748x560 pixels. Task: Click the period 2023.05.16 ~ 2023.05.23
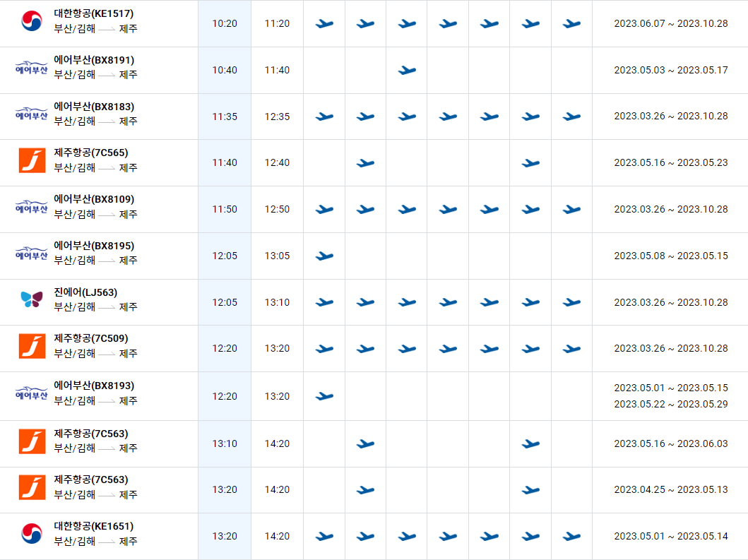click(x=671, y=162)
